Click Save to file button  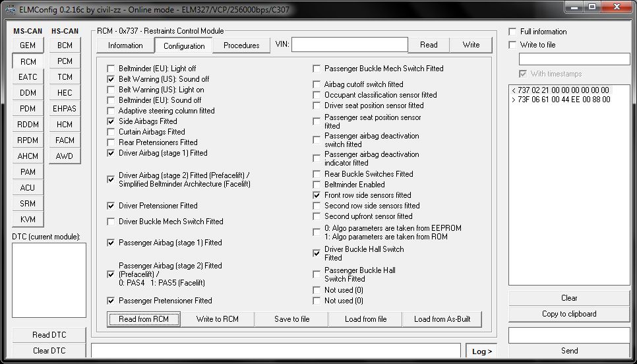click(291, 319)
